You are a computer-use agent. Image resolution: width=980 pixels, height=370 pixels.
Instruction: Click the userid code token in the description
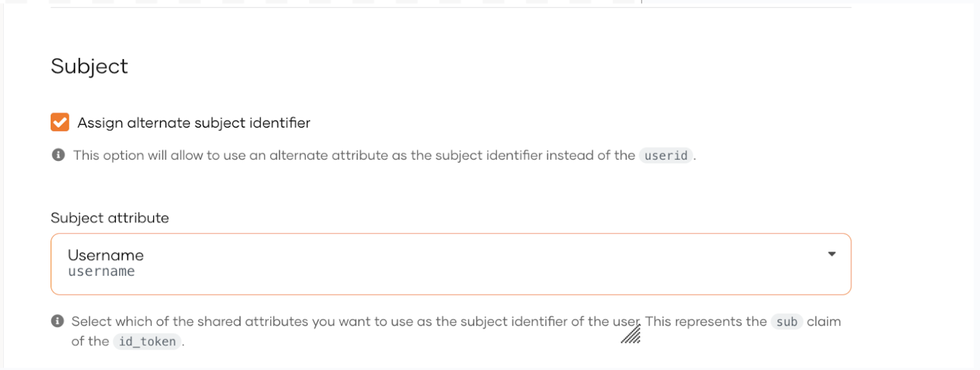[x=665, y=155]
